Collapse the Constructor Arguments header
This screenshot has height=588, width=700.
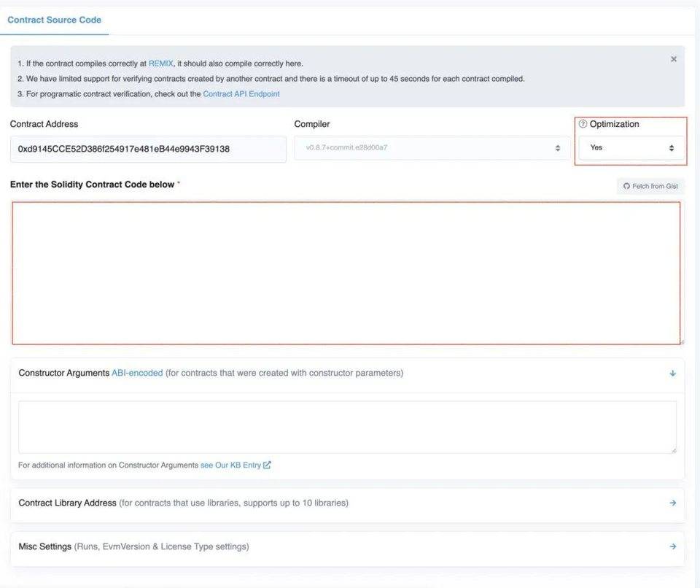(x=347, y=373)
